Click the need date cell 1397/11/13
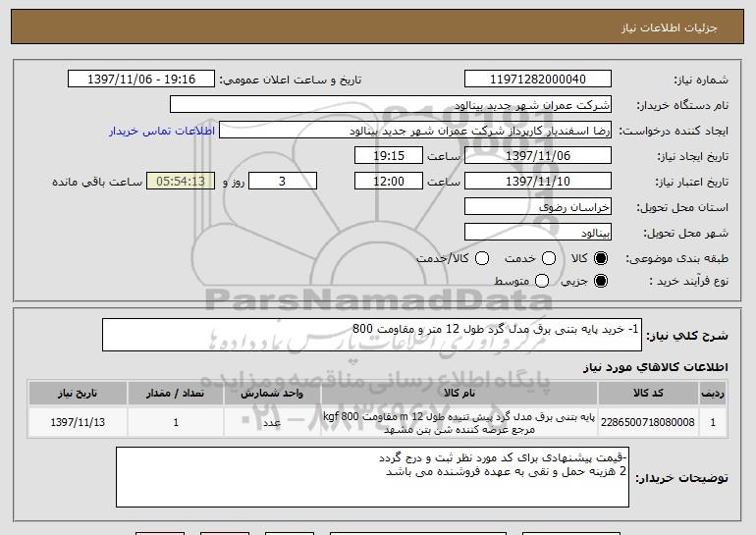Image resolution: width=756 pixels, height=535 pixels. 78,422
